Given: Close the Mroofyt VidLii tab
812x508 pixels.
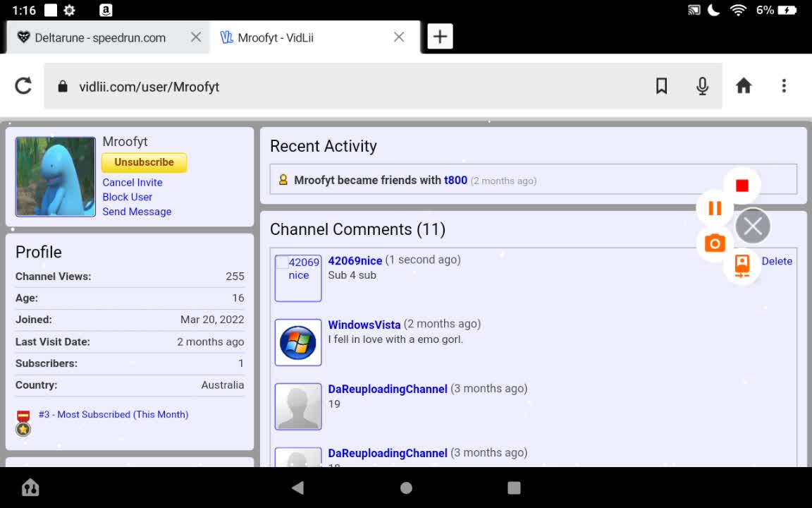Looking at the screenshot, I should 399,37.
